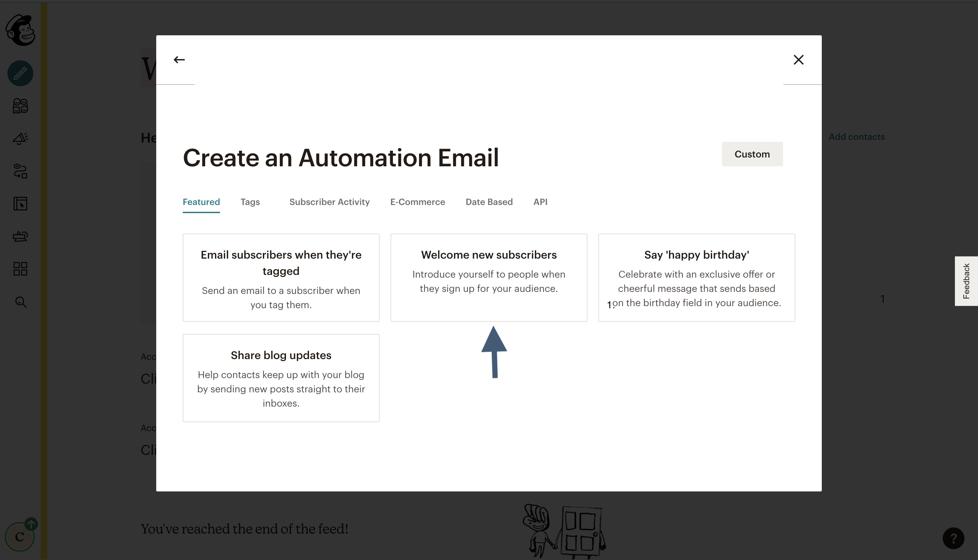Image resolution: width=978 pixels, height=560 pixels.
Task: Switch to the Date Based tab
Action: point(489,202)
